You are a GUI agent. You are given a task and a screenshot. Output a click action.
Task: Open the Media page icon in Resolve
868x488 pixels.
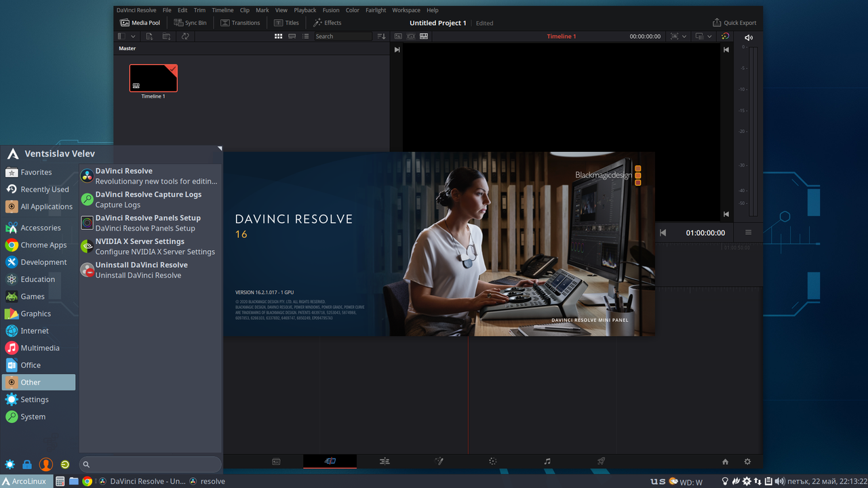[x=276, y=462]
